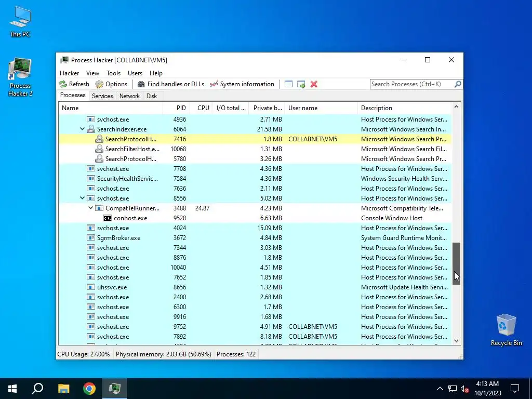The image size is (532, 399).
Task: Sort by the I/O total column header
Action: [x=230, y=108]
